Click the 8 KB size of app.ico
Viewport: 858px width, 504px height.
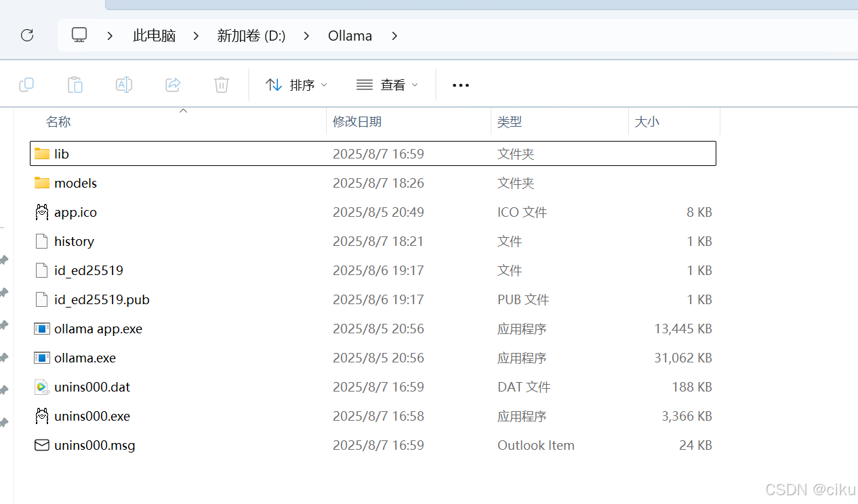click(x=699, y=212)
